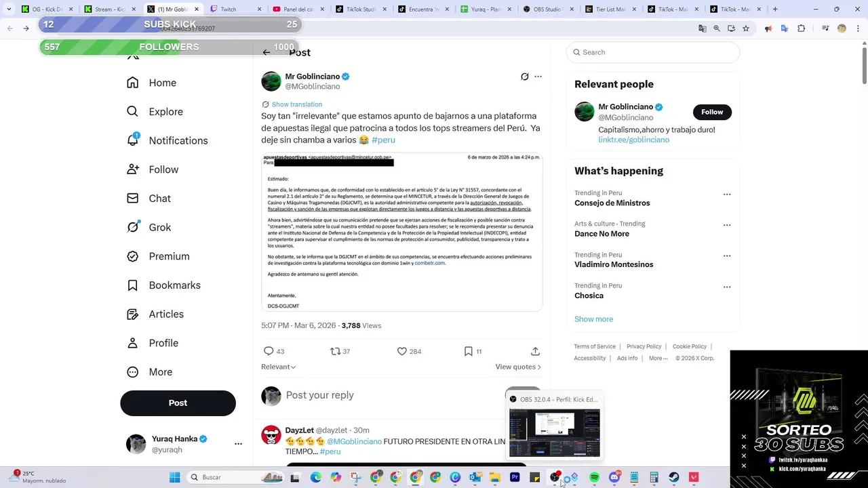Bookmark the post with the bookmark icon
This screenshot has width=868, height=488.
[468, 351]
